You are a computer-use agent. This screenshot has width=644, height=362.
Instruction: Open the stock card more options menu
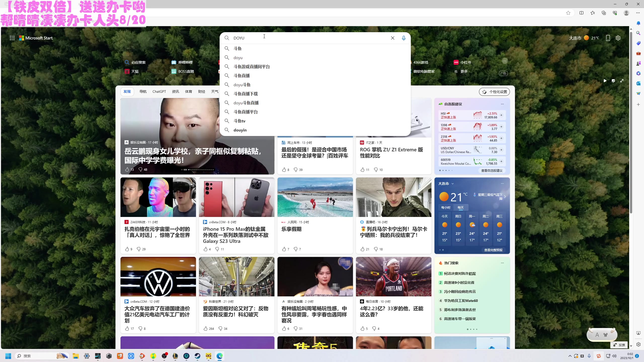click(502, 104)
